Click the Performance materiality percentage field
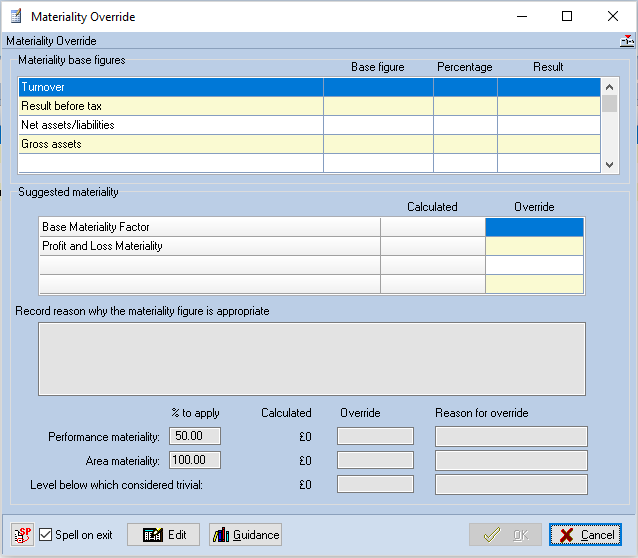 (x=195, y=436)
